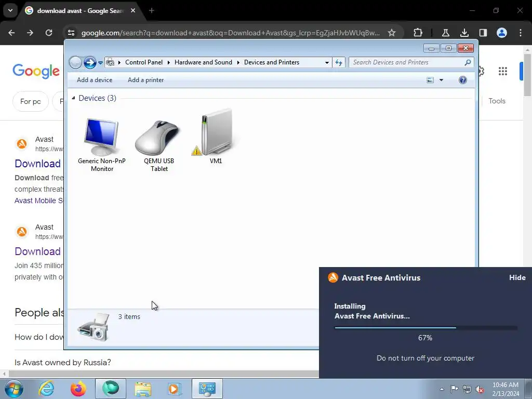532x399 pixels.
Task: Open address bar history dropdown in Control Panel
Action: click(x=327, y=62)
